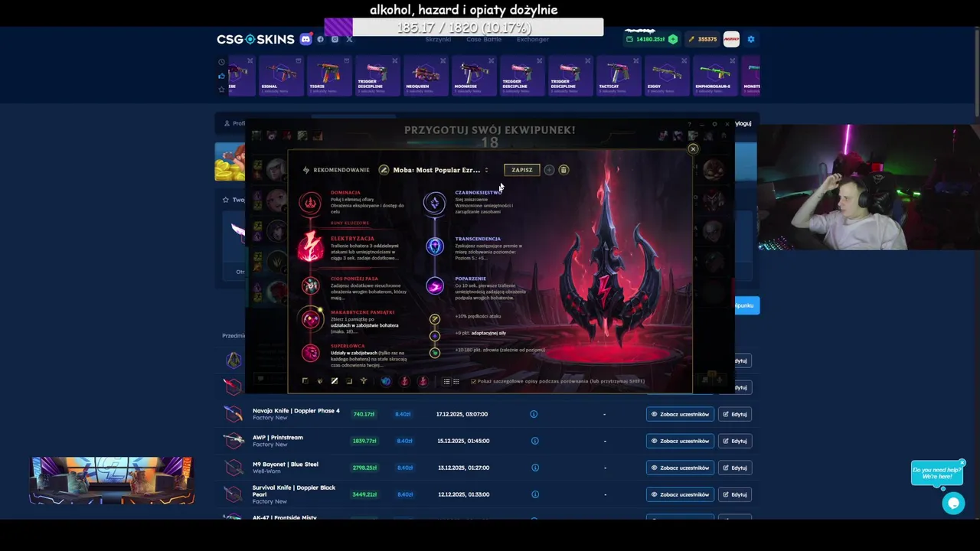Open the NEOQUEEN drop card

[424, 76]
